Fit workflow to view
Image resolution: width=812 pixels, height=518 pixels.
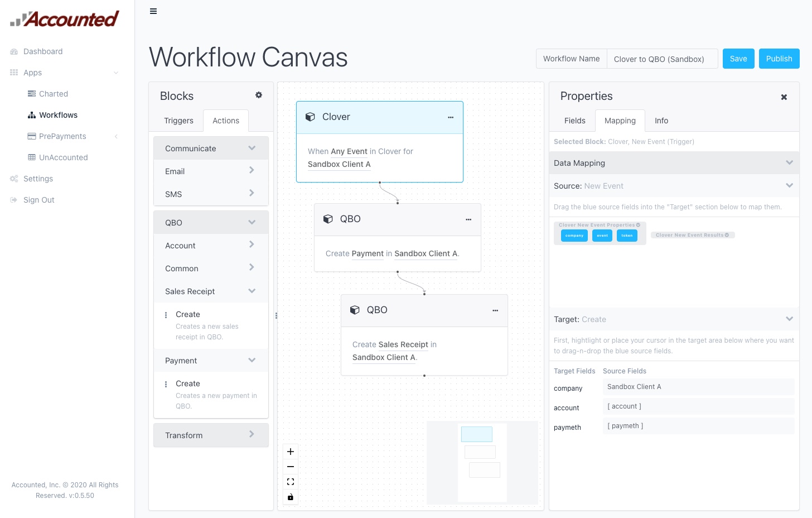tap(291, 482)
